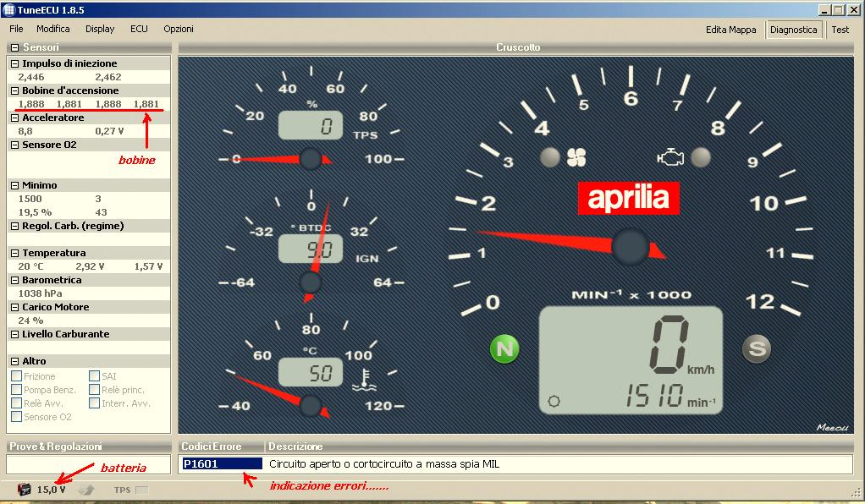This screenshot has height=504, width=865.
Task: Click the coolant temperature thermometer symbol
Action: click(364, 381)
